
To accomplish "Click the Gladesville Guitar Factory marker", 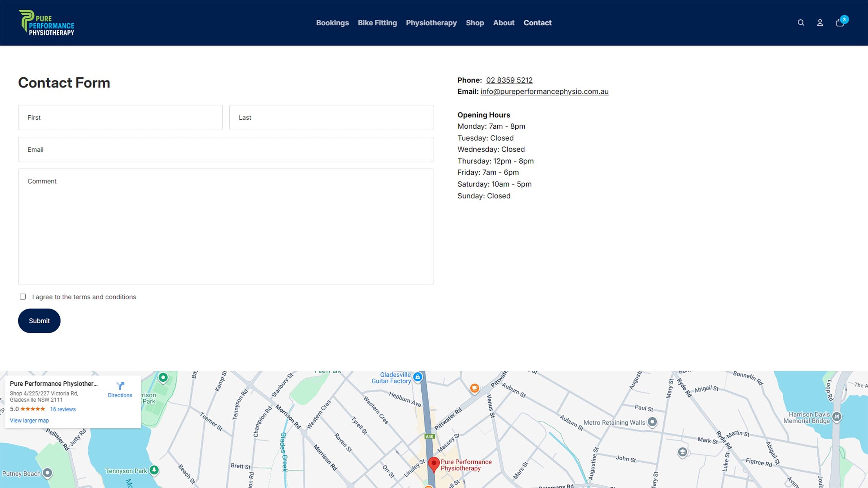I will click(418, 377).
